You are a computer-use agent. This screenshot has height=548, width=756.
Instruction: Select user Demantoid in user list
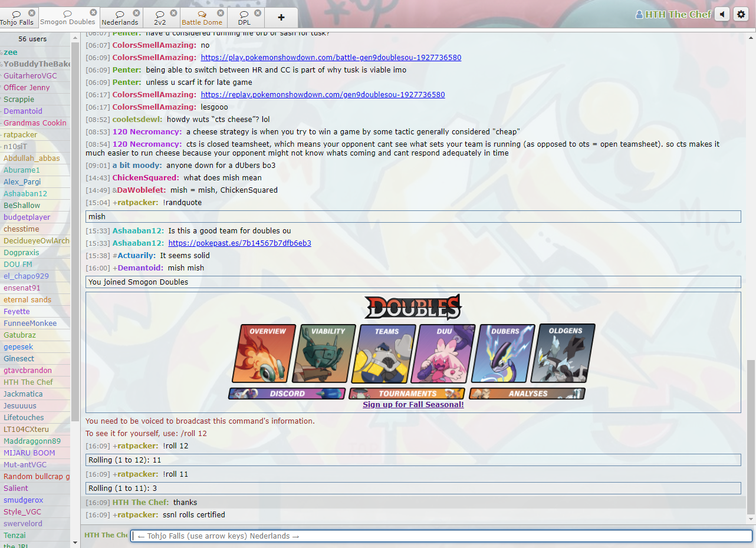(x=35, y=111)
